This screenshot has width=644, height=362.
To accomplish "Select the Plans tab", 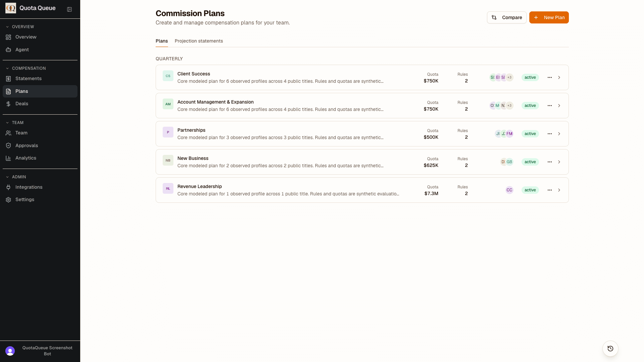I will pos(162,41).
